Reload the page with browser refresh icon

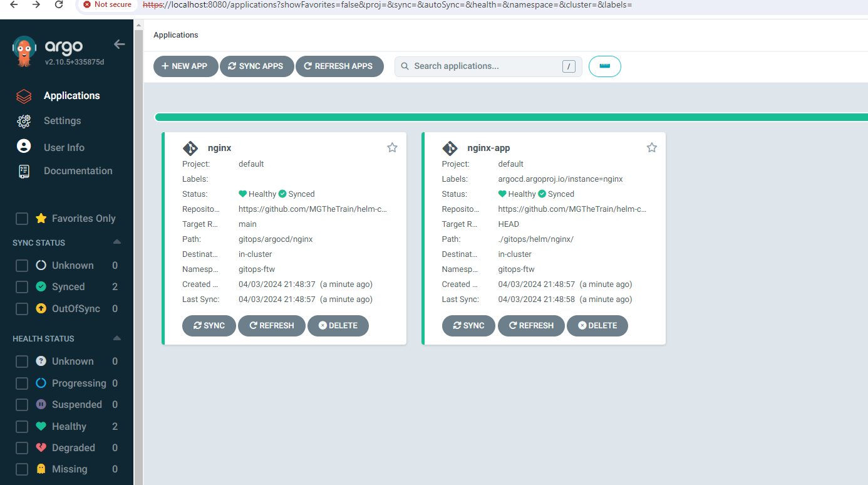pos(59,4)
